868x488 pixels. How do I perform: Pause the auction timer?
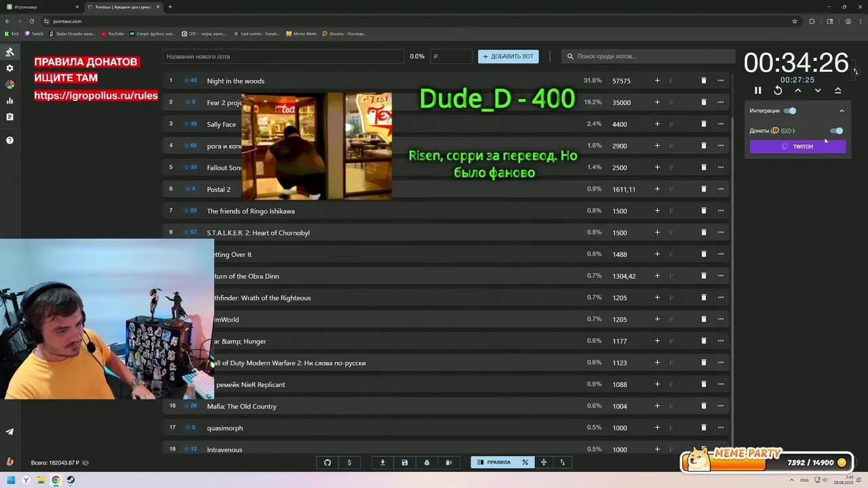click(758, 90)
